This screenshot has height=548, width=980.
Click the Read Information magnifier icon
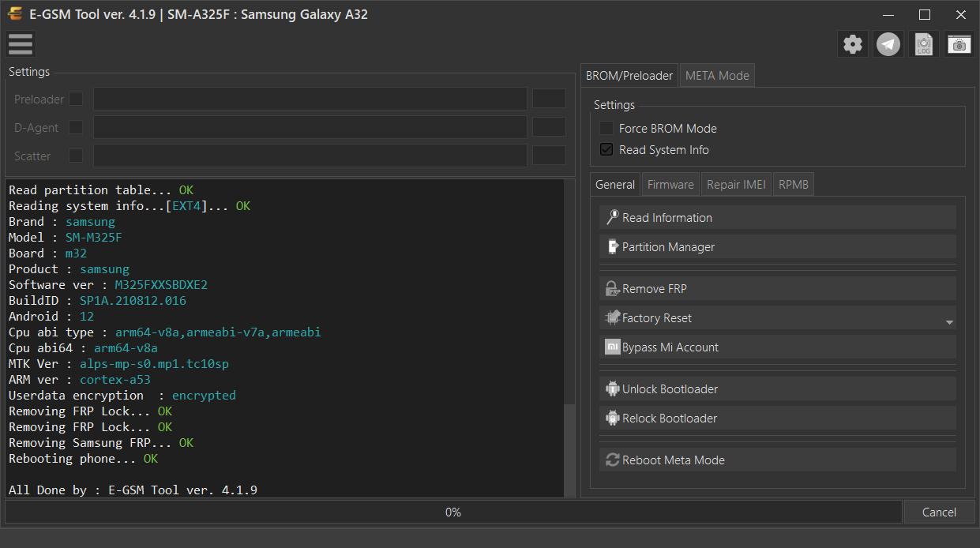612,217
